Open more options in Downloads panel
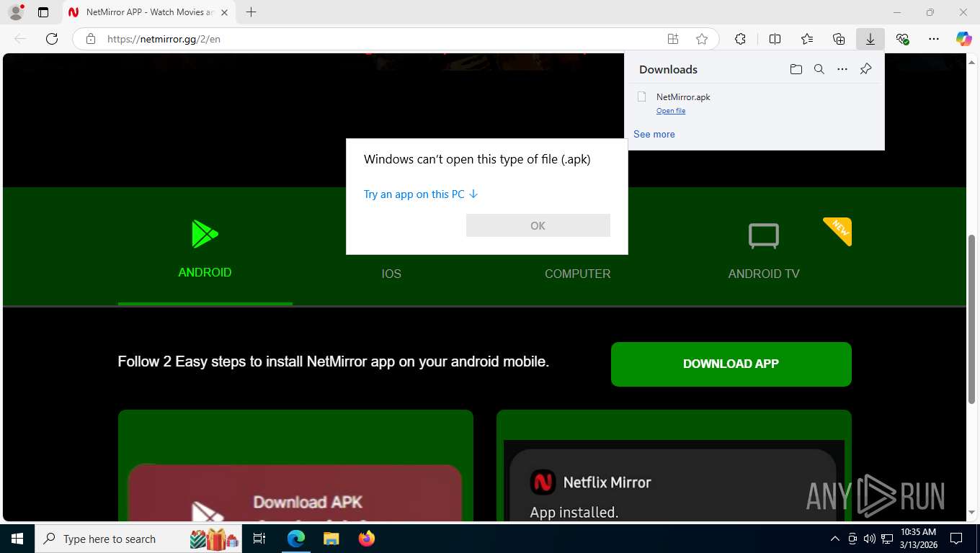The height and width of the screenshot is (553, 980). click(x=842, y=69)
